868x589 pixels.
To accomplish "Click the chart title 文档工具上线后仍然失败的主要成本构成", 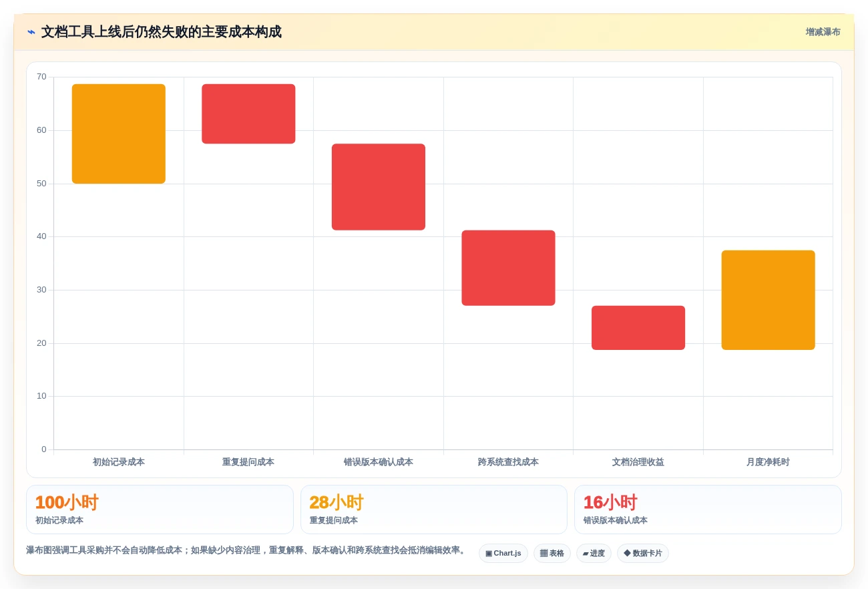I will tap(162, 32).
